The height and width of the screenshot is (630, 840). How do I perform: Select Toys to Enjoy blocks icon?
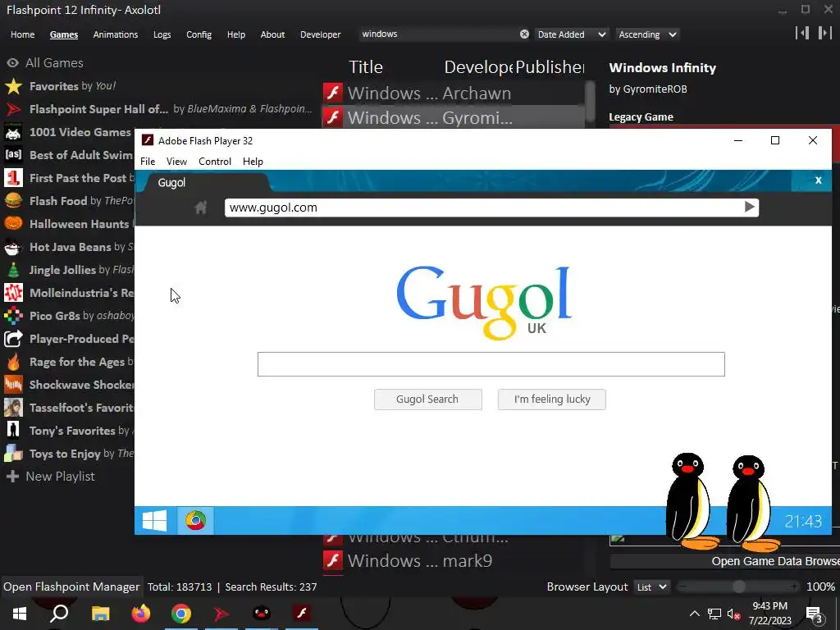(13, 454)
